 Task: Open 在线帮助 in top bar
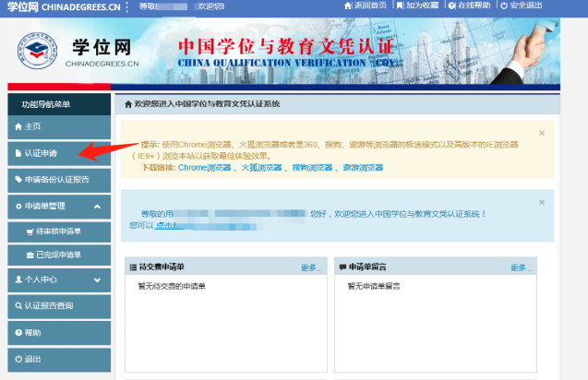(x=474, y=6)
